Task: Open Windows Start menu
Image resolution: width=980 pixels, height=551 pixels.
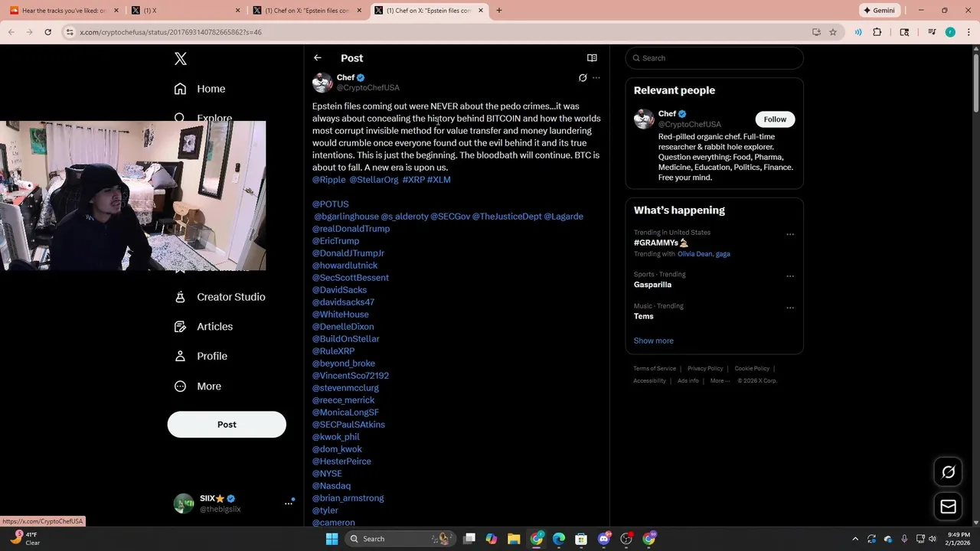Action: tap(332, 539)
